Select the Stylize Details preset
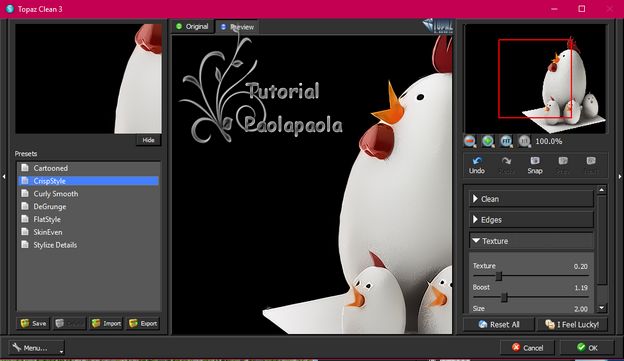The height and width of the screenshot is (361, 624). [88, 245]
